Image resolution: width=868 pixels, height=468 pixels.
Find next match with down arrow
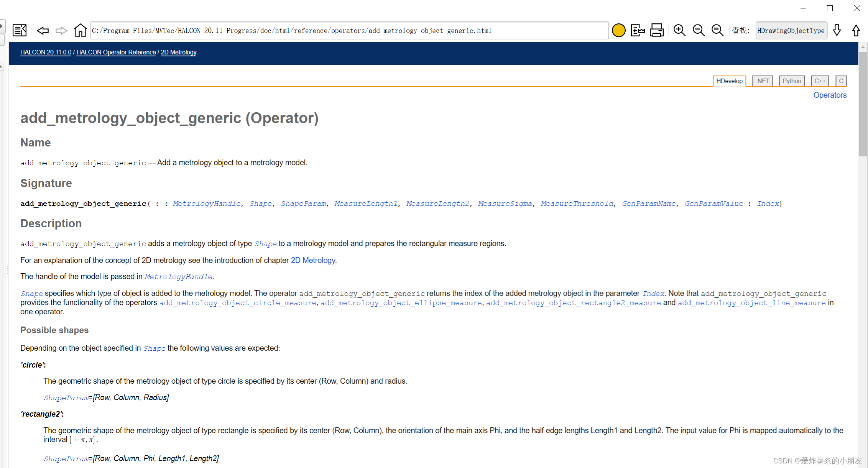click(837, 30)
